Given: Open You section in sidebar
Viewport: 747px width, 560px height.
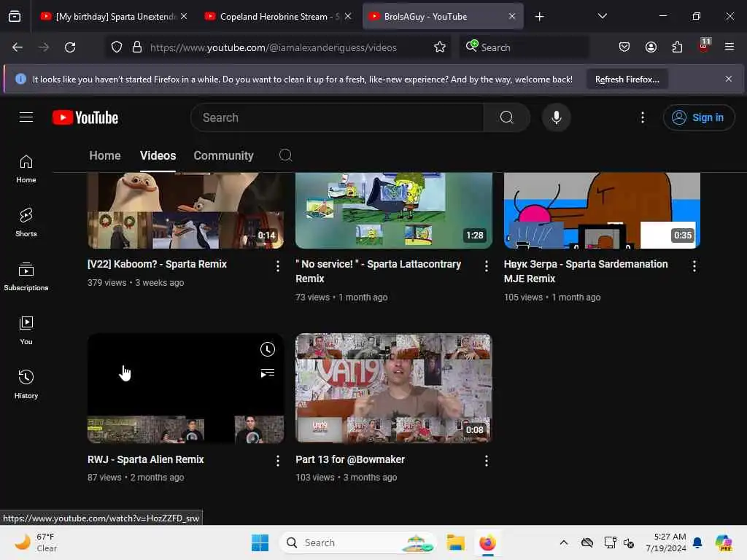Looking at the screenshot, I should (x=26, y=330).
